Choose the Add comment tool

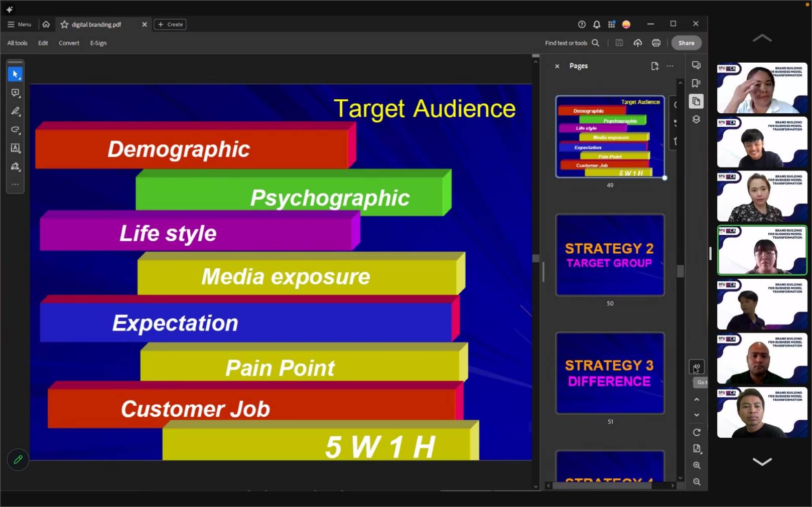click(15, 93)
